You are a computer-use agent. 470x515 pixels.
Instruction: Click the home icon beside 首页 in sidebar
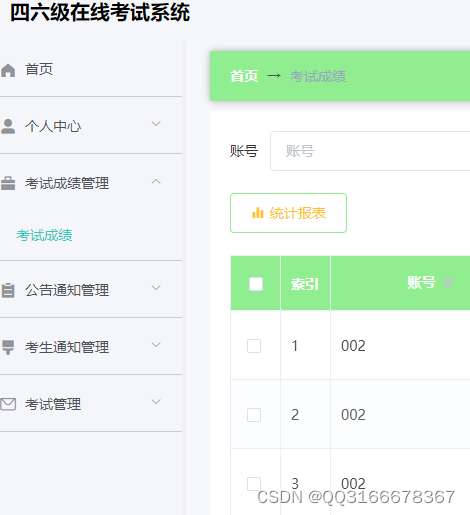8,70
